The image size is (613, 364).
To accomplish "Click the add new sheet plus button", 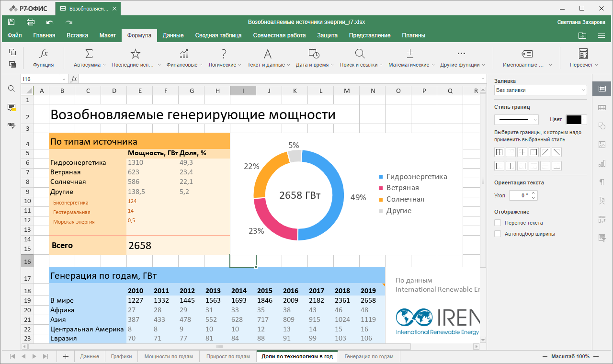I will point(66,356).
